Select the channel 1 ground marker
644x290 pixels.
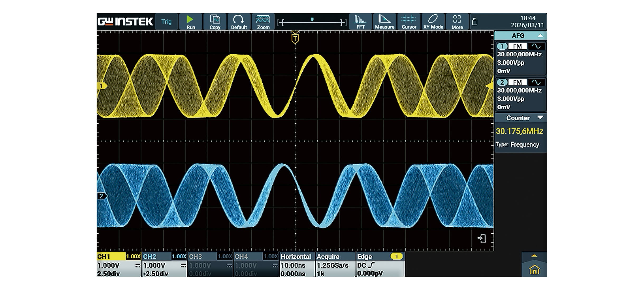102,86
